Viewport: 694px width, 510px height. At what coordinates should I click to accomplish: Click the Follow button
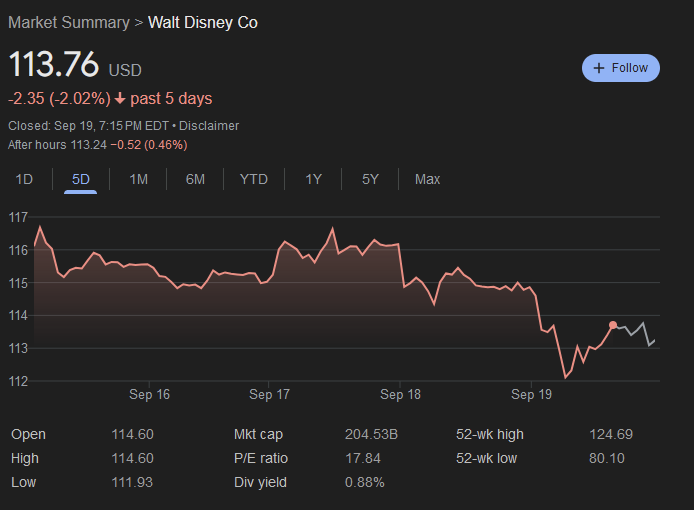621,68
